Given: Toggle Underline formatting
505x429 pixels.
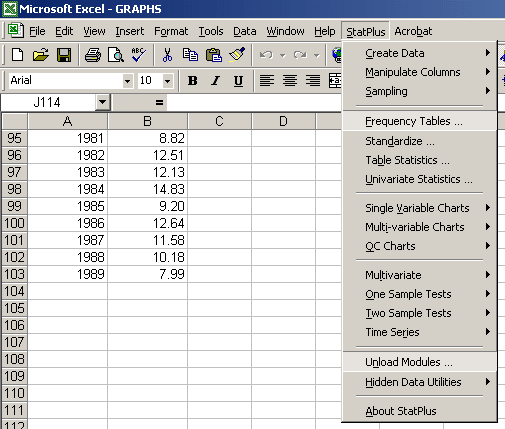Looking at the screenshot, I should pyautogui.click(x=238, y=80).
